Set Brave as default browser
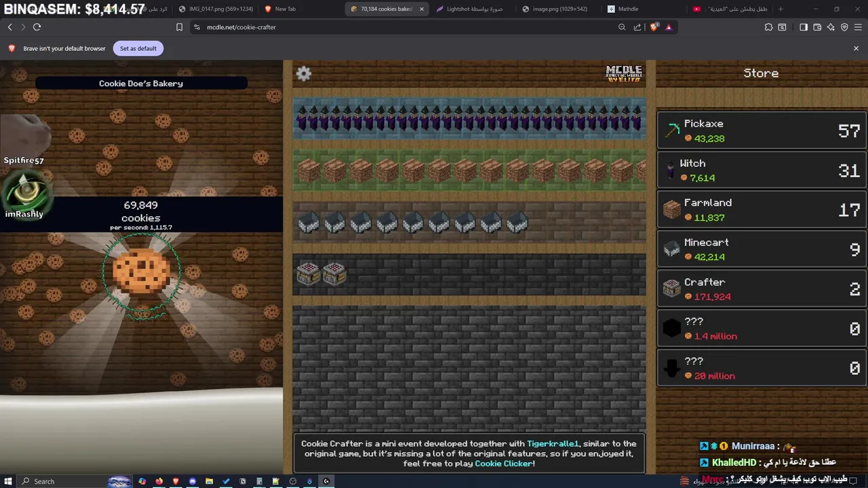Viewport: 868px width, 488px height. 138,48
